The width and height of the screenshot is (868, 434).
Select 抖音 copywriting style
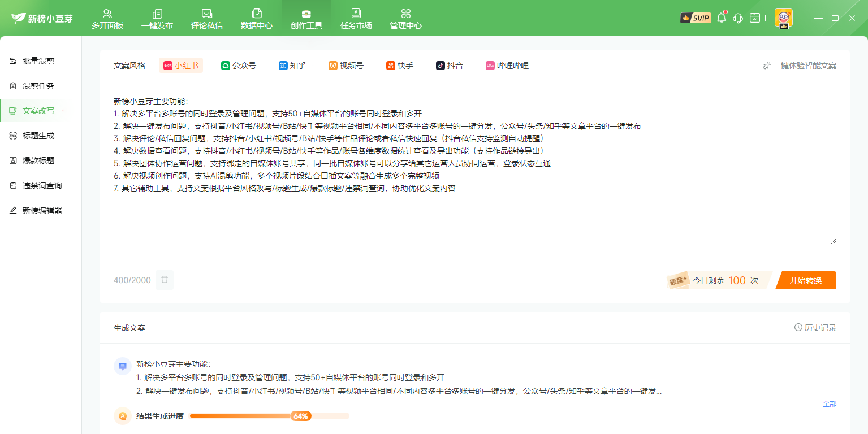[x=450, y=66]
